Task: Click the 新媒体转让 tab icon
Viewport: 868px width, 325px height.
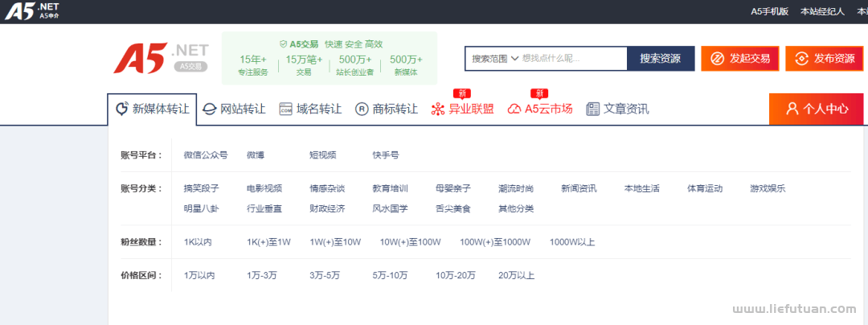Action: pos(122,109)
